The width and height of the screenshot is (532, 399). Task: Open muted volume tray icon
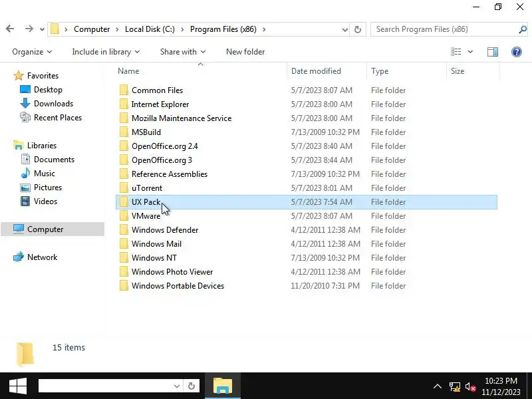click(470, 386)
